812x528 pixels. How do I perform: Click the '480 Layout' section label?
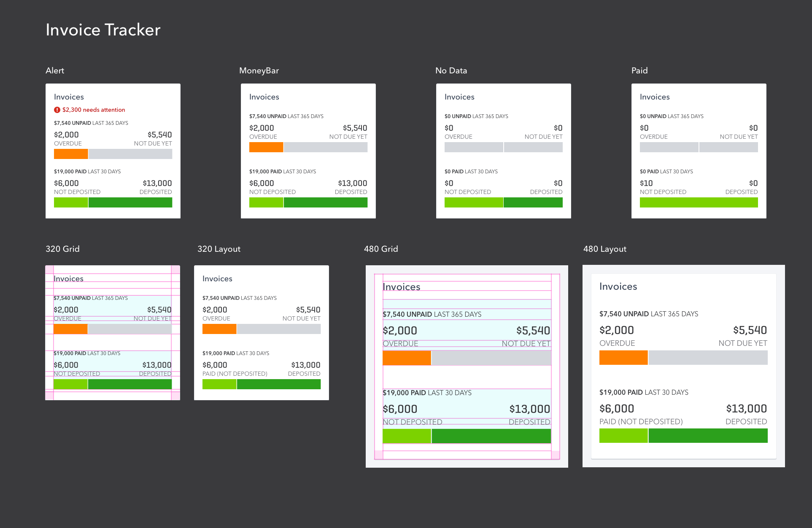604,249
